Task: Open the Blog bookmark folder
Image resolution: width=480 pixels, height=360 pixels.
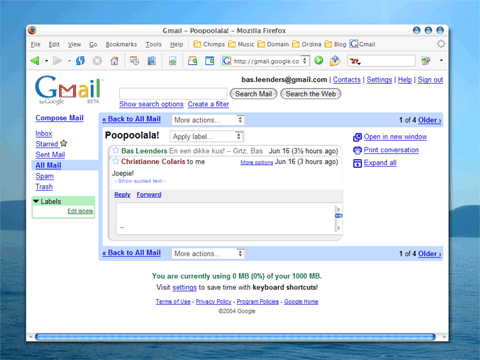Action: (x=335, y=44)
